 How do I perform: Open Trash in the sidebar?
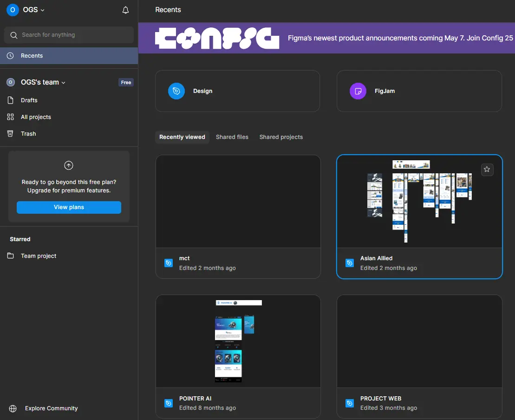69,134
